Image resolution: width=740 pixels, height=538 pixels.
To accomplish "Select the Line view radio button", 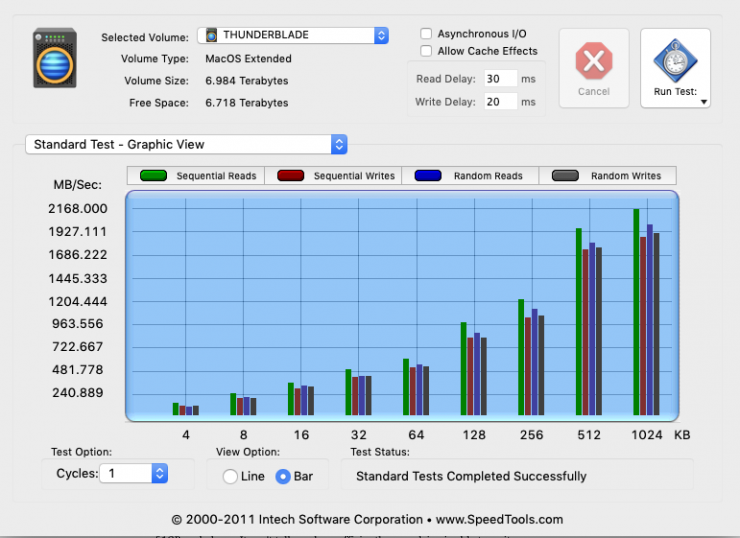I will [x=230, y=476].
